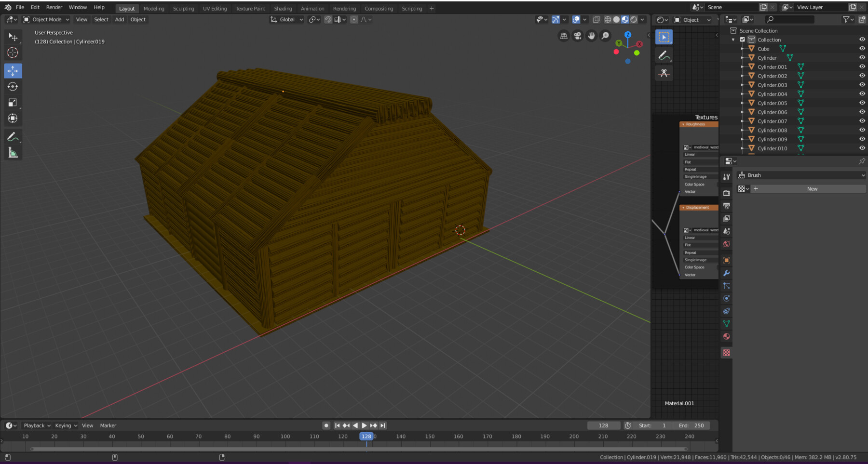The width and height of the screenshot is (868, 464).
Task: Open the Render properties camera tab
Action: [x=726, y=193]
